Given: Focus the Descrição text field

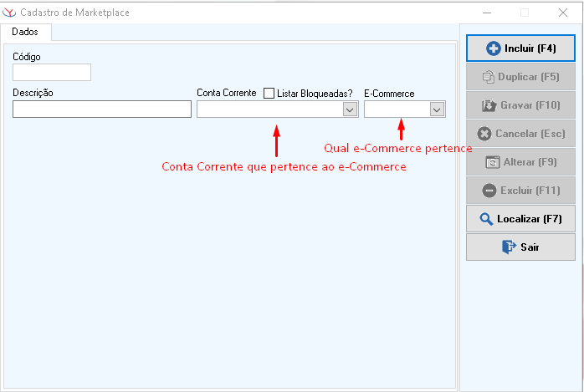Looking at the screenshot, I should pyautogui.click(x=102, y=109).
